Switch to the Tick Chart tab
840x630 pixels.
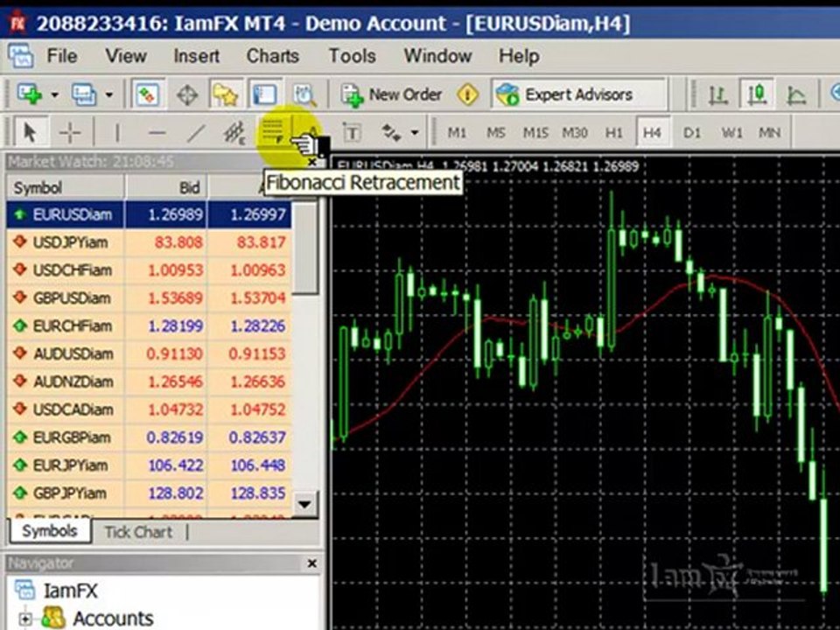138,532
